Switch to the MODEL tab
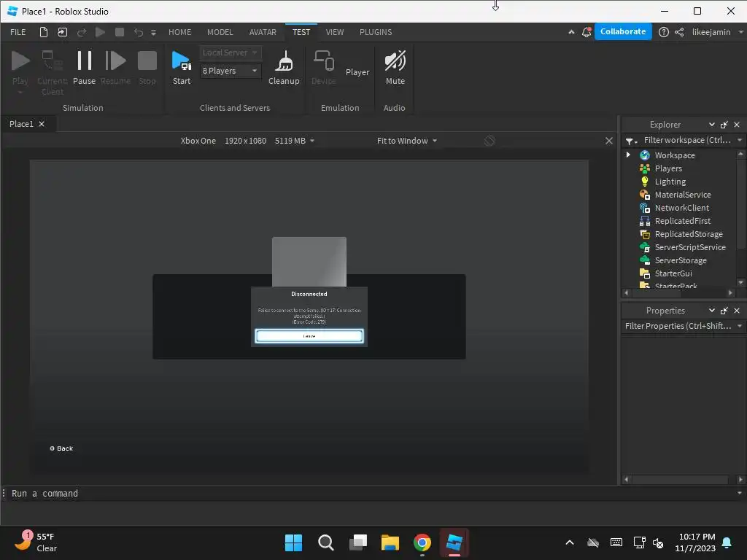The width and height of the screenshot is (747, 560). [x=220, y=32]
